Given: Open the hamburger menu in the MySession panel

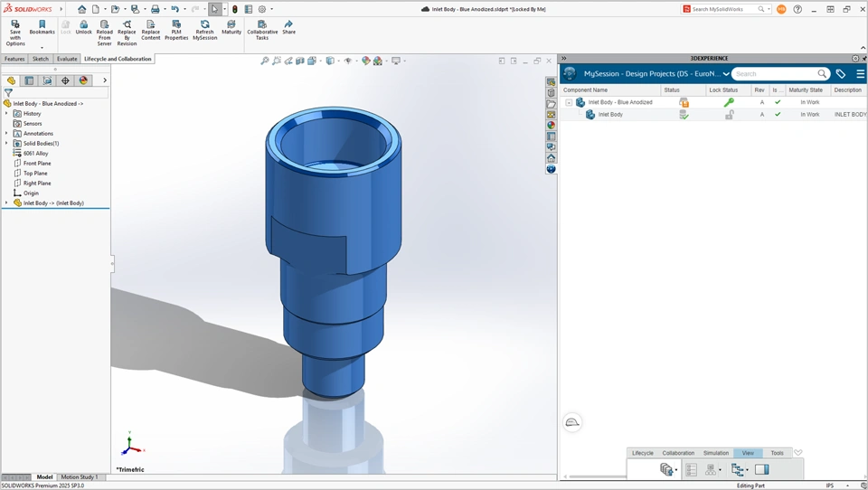Looking at the screenshot, I should pyautogui.click(x=860, y=73).
